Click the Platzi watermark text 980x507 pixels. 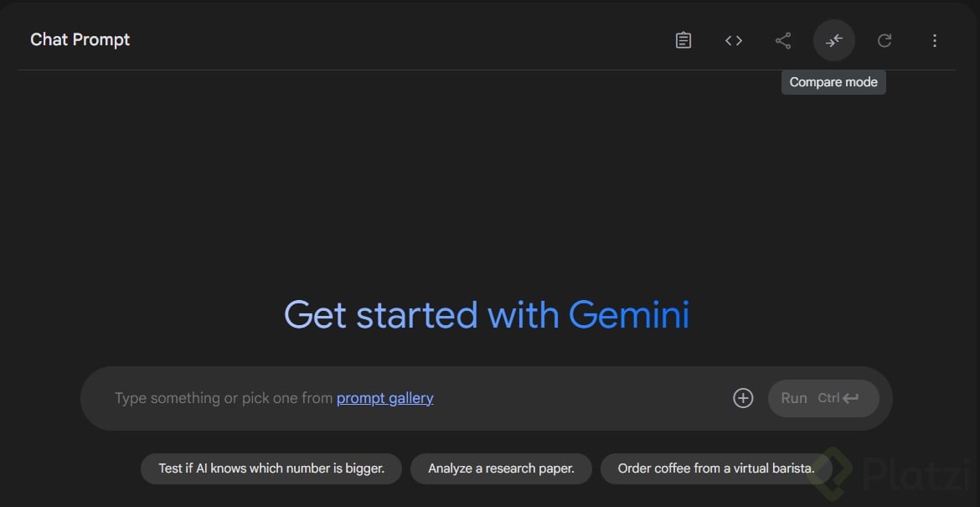tap(916, 475)
